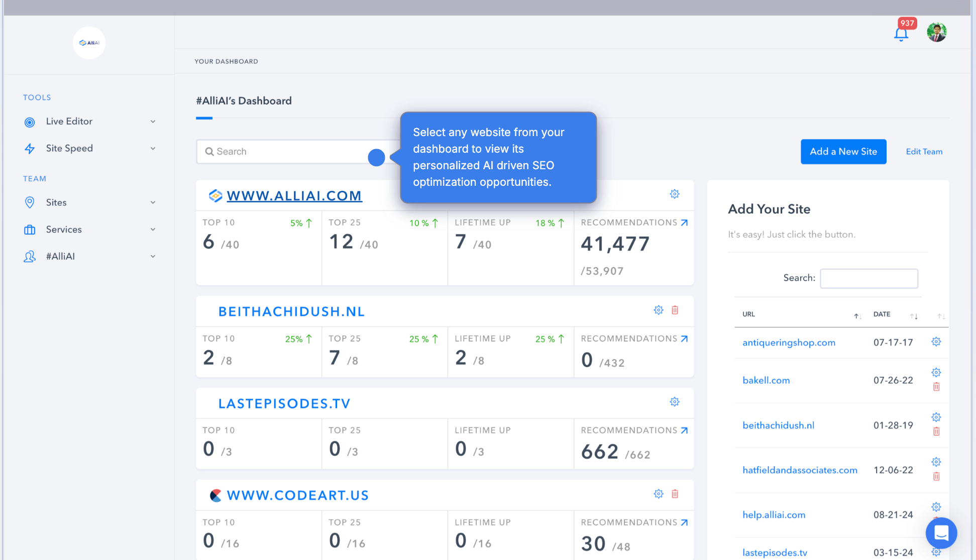The height and width of the screenshot is (560, 976).
Task: Open settings gear for www.alliai.com
Action: (x=675, y=194)
